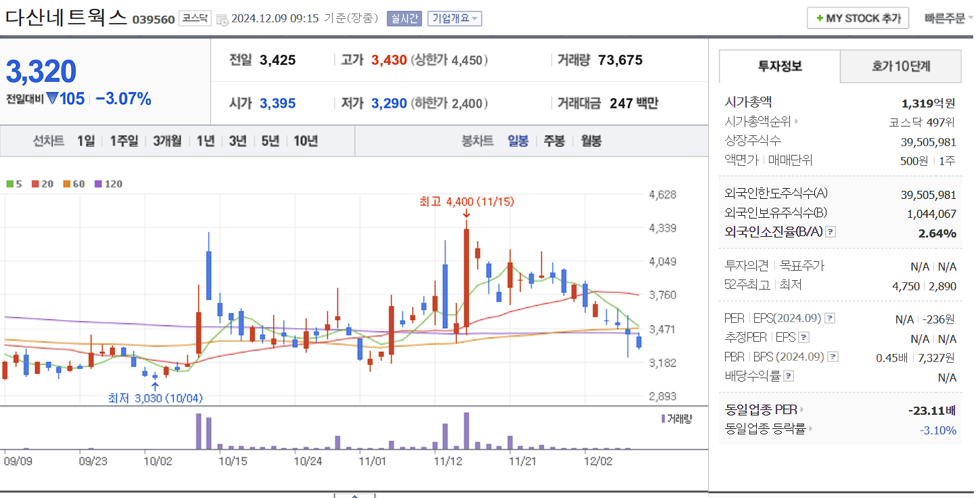
Task: Switch to the 투자정보 tab
Action: pos(780,66)
